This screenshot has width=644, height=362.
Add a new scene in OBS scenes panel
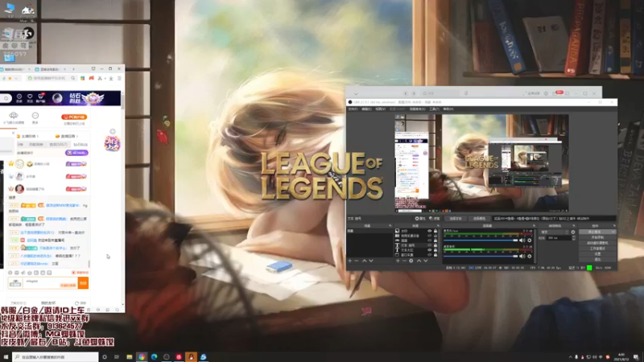tap(350, 261)
